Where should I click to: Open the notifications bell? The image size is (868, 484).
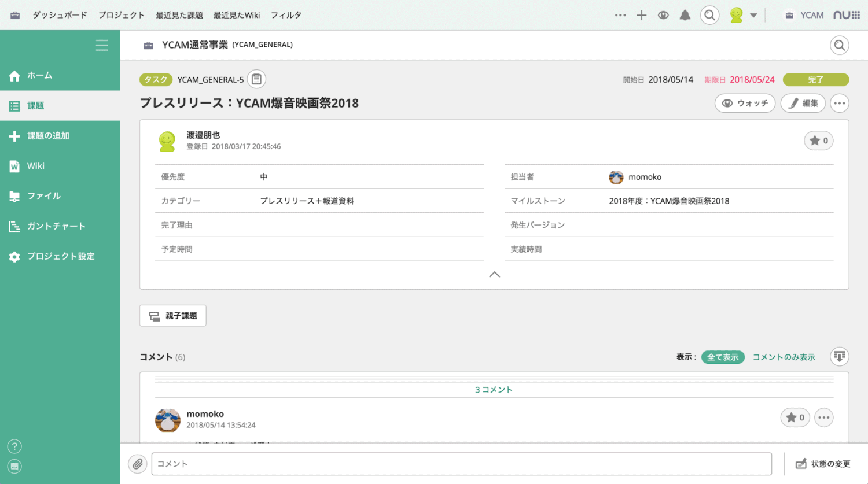pyautogui.click(x=685, y=15)
